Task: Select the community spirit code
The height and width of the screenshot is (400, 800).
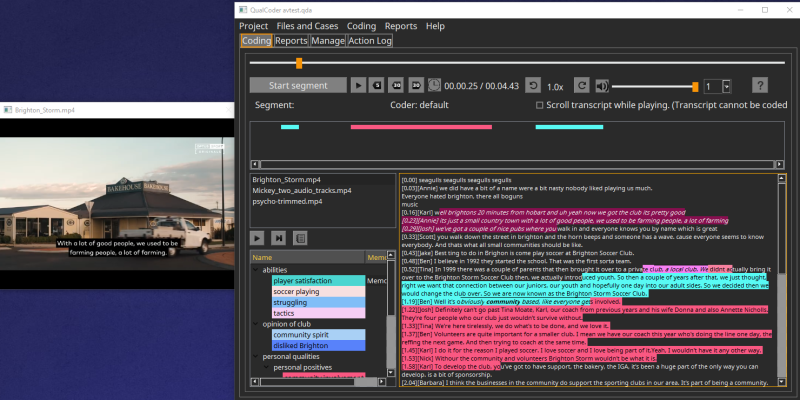Action: click(x=318, y=335)
